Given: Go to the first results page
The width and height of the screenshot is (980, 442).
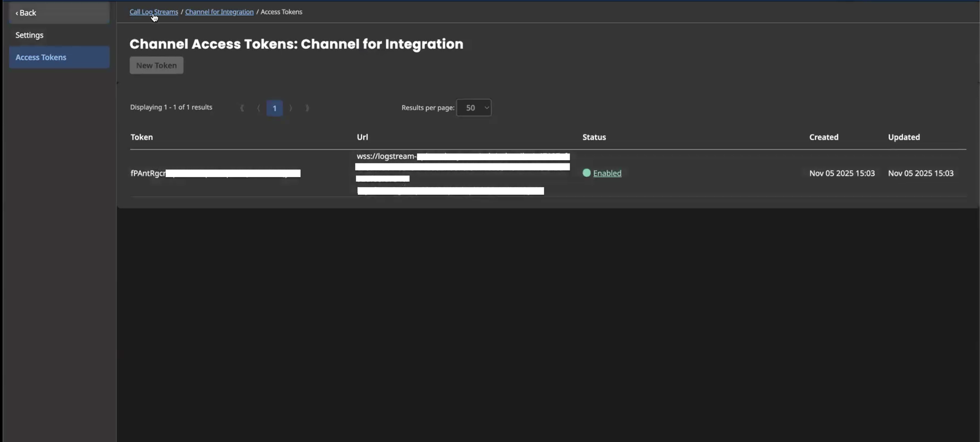Looking at the screenshot, I should tap(242, 108).
